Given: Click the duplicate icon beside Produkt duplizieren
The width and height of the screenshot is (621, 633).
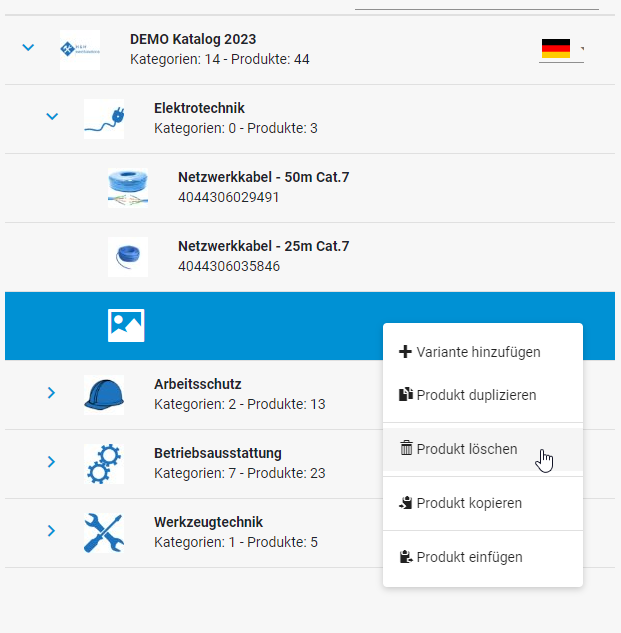Looking at the screenshot, I should pos(406,394).
